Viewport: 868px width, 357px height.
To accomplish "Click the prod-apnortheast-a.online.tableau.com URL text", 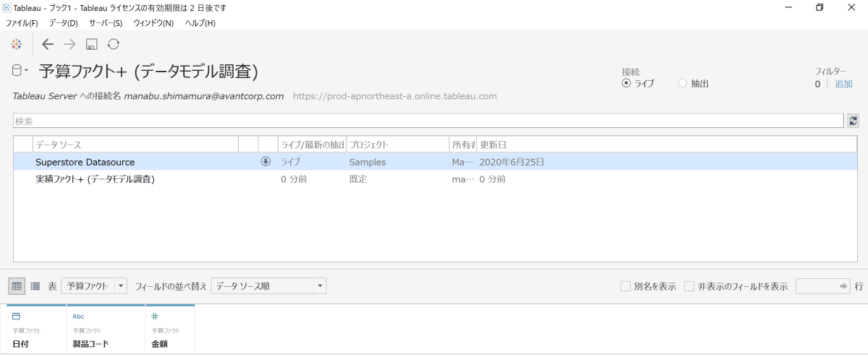I will [395, 95].
